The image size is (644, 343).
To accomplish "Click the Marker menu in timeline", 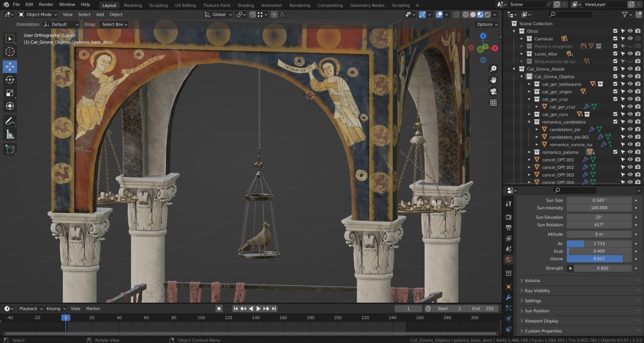I will tap(93, 308).
